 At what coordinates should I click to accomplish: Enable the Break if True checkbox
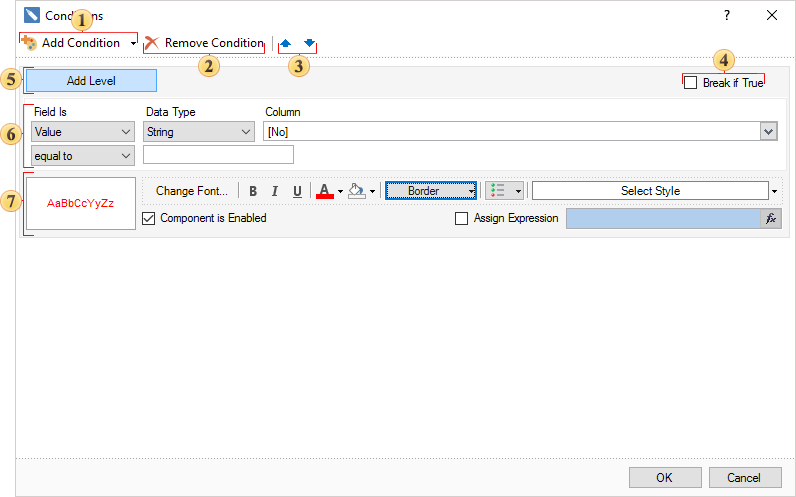[x=691, y=83]
